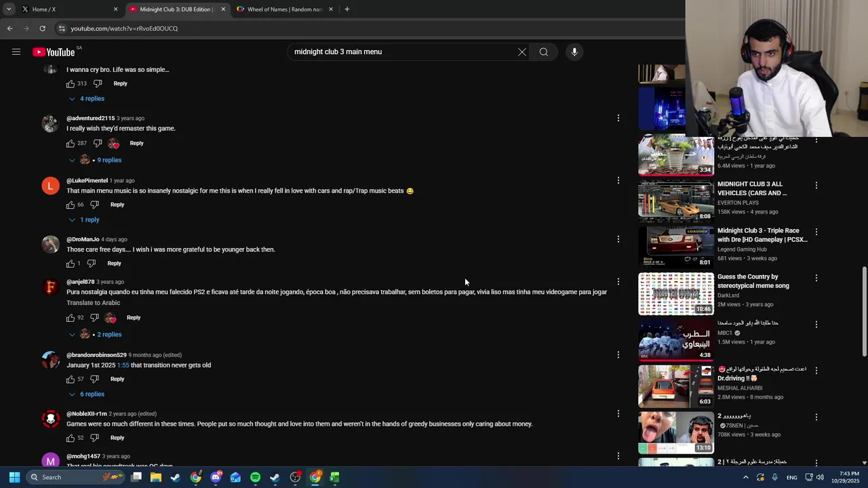Open Discord from the taskbar
The image size is (868, 488).
coord(216,477)
